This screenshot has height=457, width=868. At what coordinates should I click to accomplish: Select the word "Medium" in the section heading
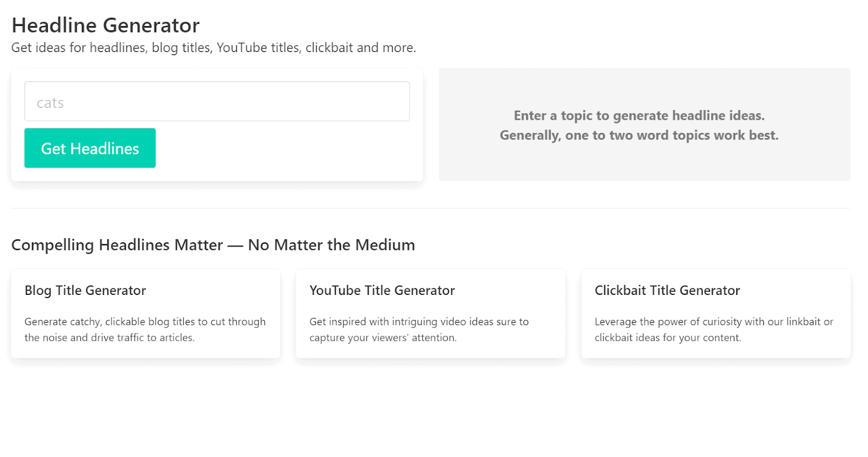385,245
